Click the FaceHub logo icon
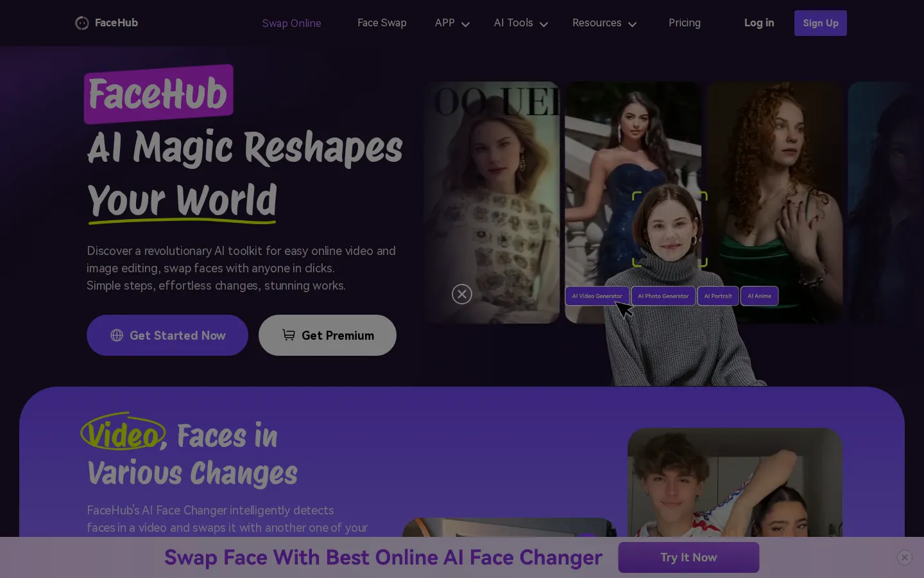The image size is (924, 578). pyautogui.click(x=82, y=23)
